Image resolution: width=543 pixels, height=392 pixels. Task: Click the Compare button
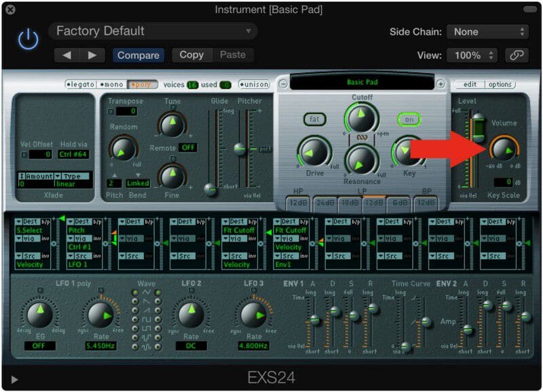click(x=138, y=55)
